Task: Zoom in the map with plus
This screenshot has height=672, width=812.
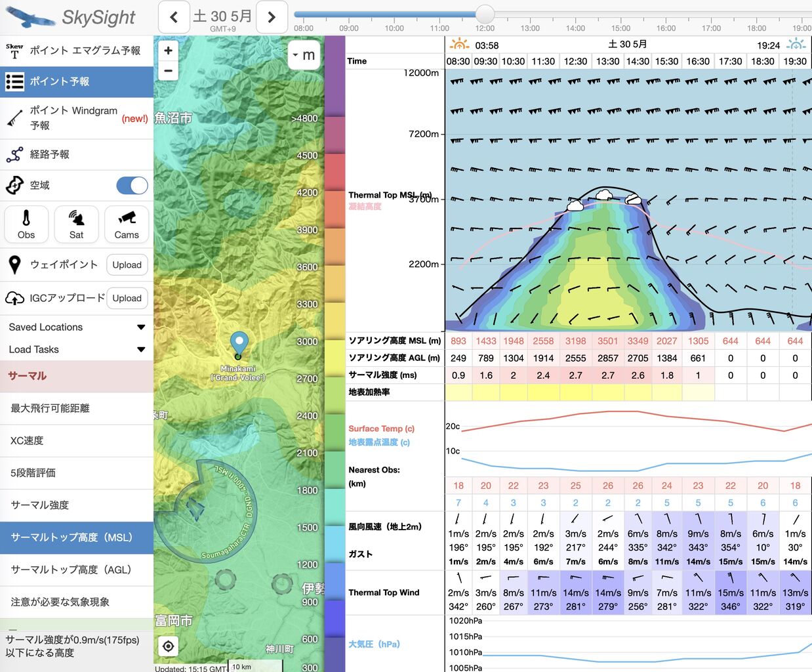Action: (169, 51)
